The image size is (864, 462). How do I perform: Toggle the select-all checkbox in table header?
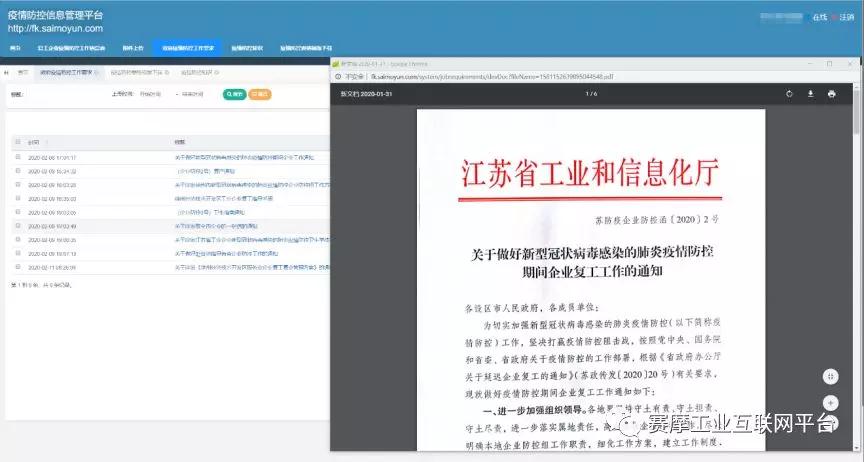(17, 142)
